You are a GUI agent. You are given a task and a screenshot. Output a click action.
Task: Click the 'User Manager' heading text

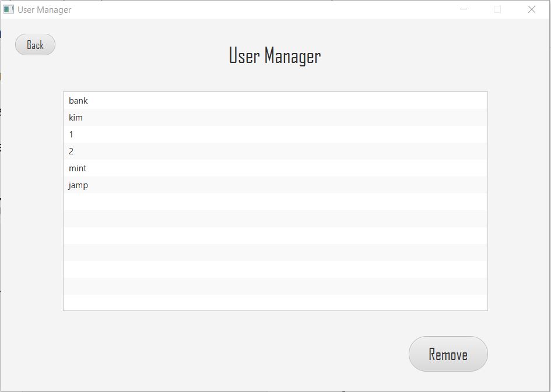coord(275,56)
